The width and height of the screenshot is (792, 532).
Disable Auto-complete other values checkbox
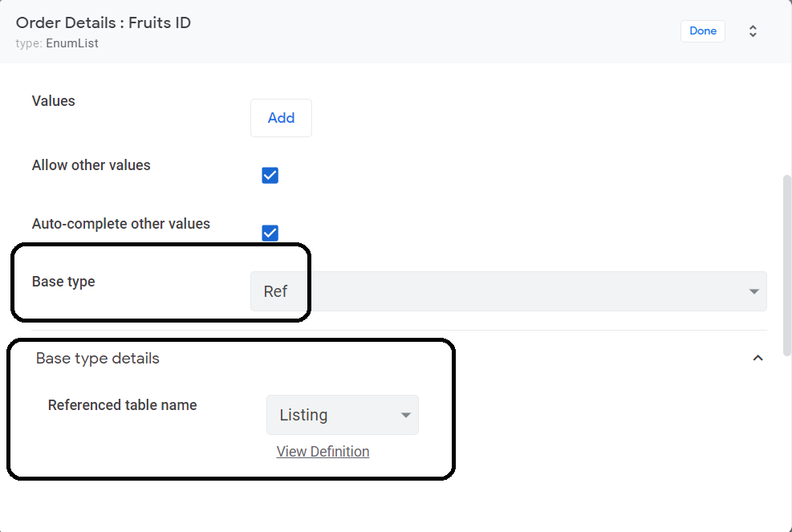(x=270, y=233)
